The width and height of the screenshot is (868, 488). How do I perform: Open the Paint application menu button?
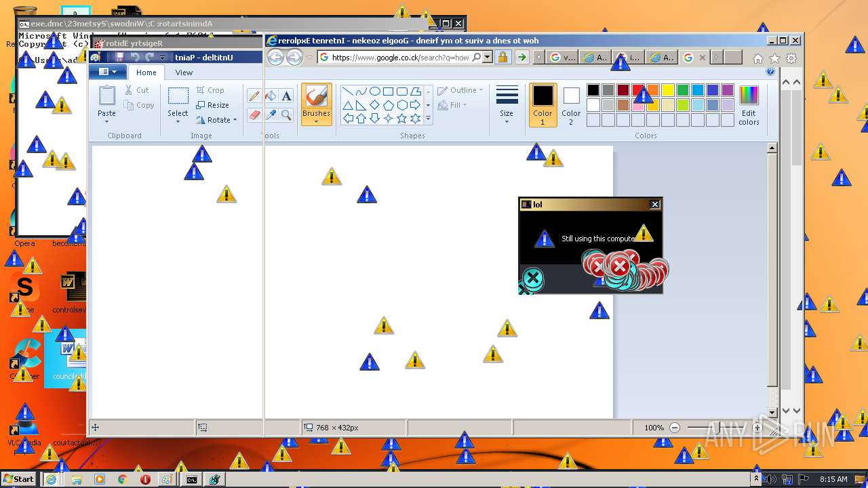pos(108,72)
